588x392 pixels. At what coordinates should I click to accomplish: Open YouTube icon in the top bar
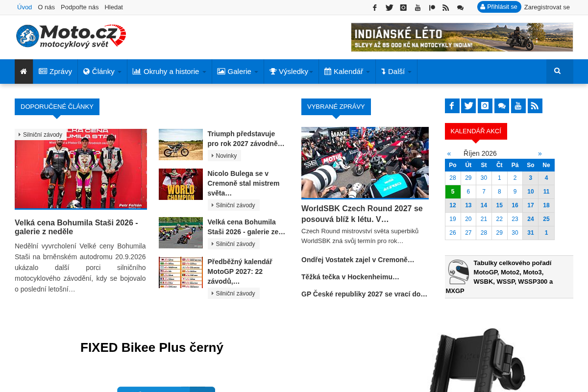coord(417,7)
